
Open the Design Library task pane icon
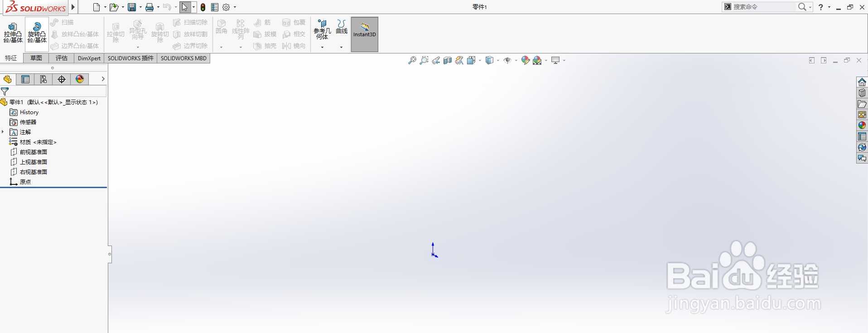click(x=862, y=93)
